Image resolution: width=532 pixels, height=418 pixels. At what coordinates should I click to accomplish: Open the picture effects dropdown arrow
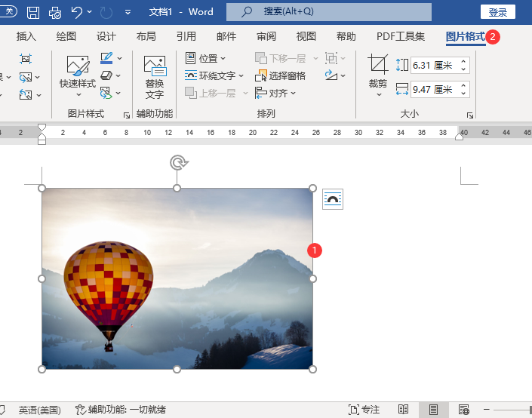[x=118, y=75]
